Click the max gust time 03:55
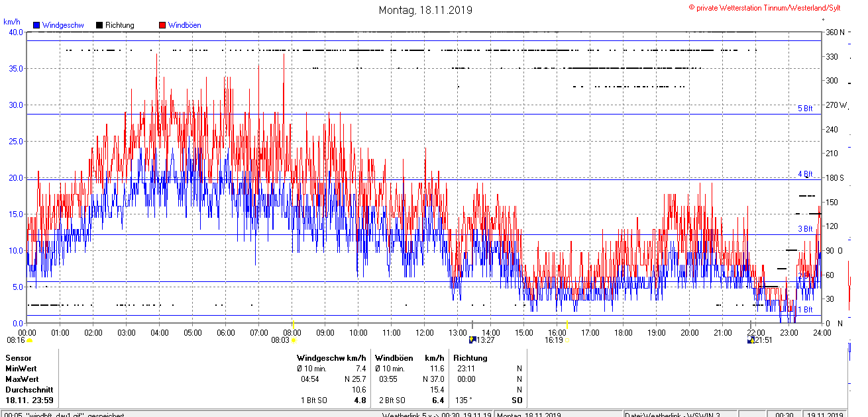This screenshot has width=868, height=417. [388, 379]
